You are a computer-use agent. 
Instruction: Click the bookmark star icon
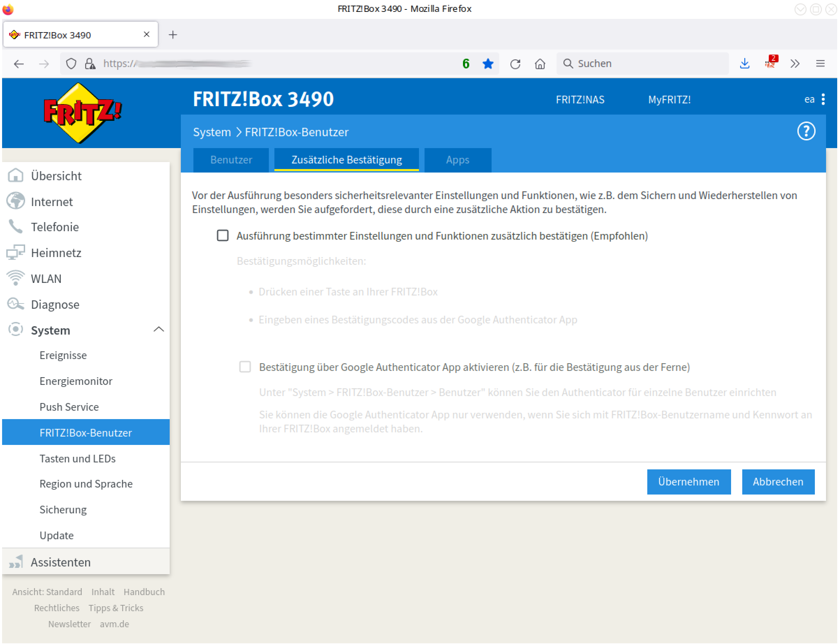(x=488, y=64)
